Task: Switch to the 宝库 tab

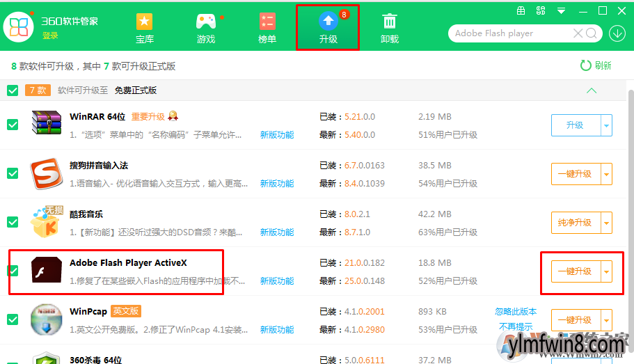Action: [144, 28]
